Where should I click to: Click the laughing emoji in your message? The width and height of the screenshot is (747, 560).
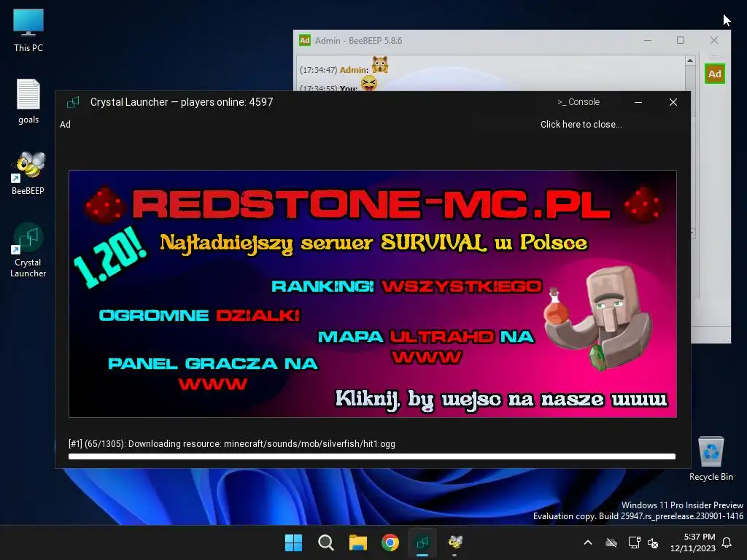(x=368, y=84)
